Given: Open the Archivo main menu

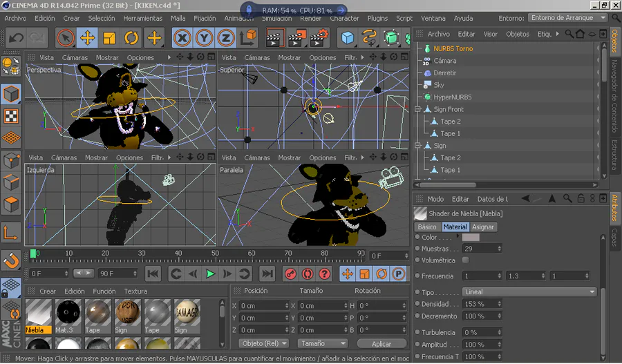Looking at the screenshot, I should [15, 18].
